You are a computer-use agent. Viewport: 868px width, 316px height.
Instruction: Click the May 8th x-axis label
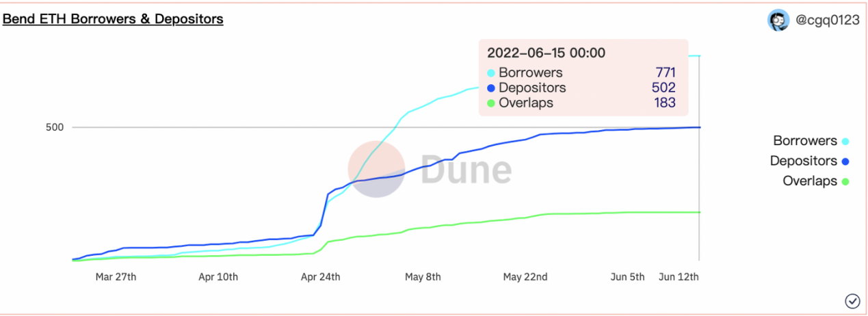(423, 277)
